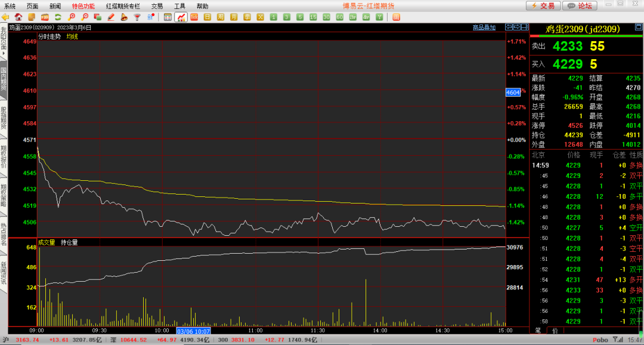
Task: Select the 国内期货 sidebar tab
Action: tap(4, 79)
